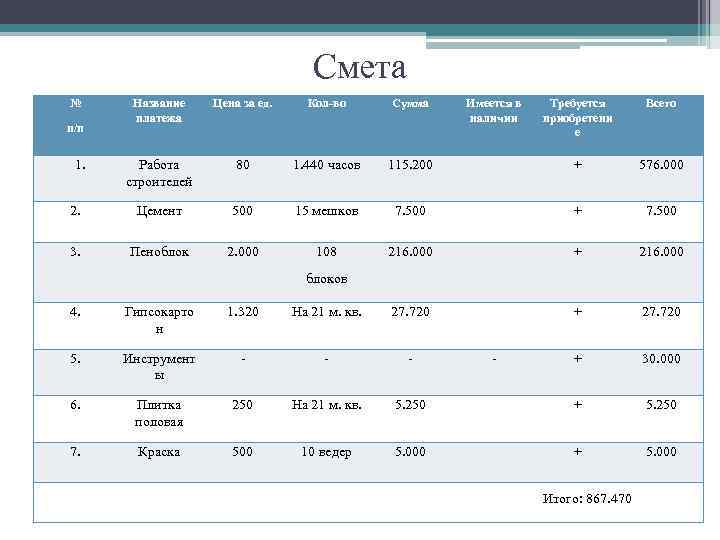Viewport: 720px width, 540px height.
Task: Click the "10 ведер" cell
Action: 326,452
